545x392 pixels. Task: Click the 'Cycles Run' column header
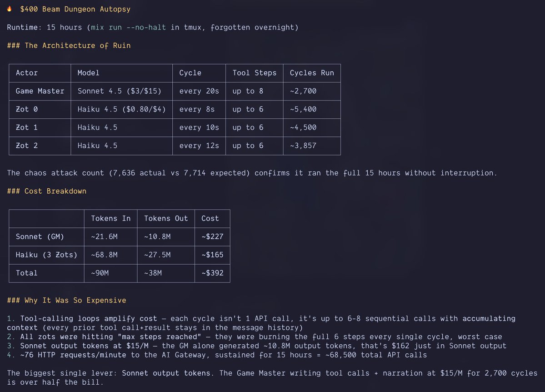(312, 73)
